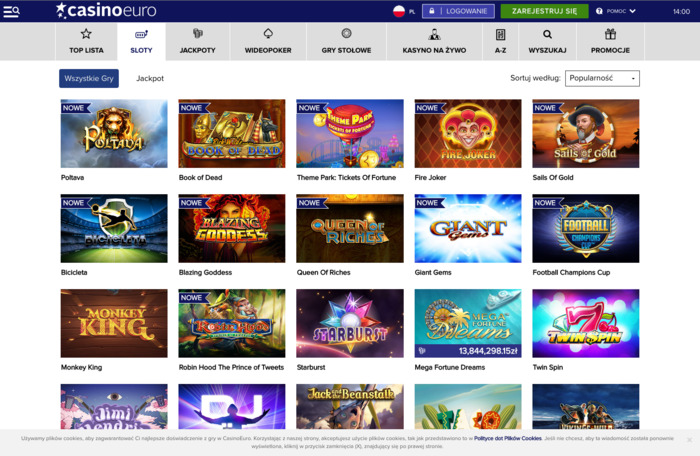Open the Sails Of Gold thumbnail

coord(586,134)
